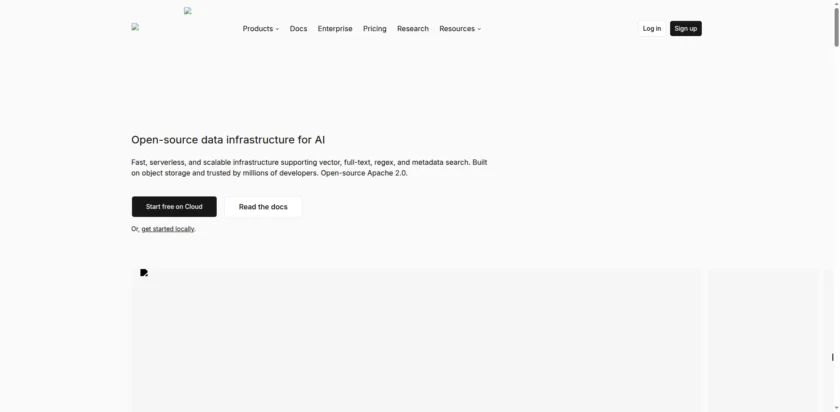Click the Read the docs button
The image size is (840, 412).
tap(263, 207)
